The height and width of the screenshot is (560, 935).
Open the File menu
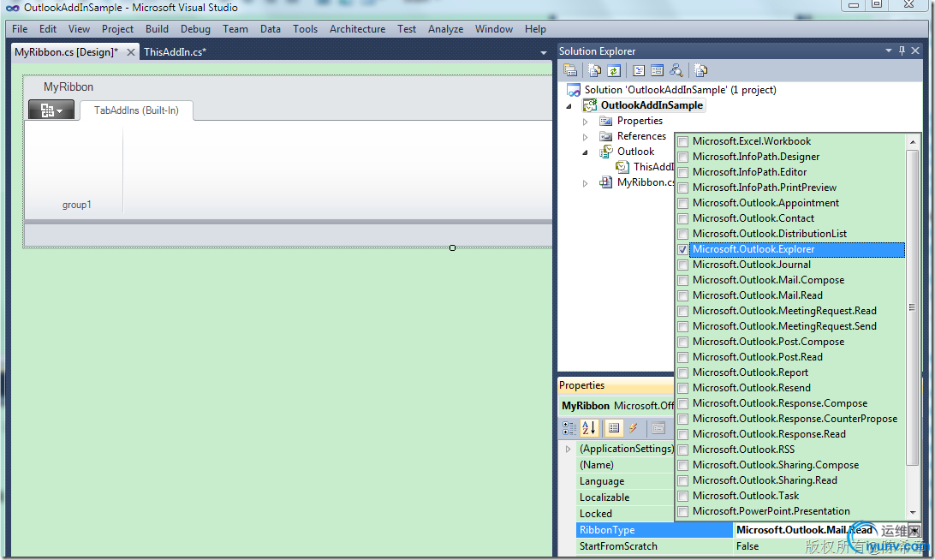click(20, 28)
